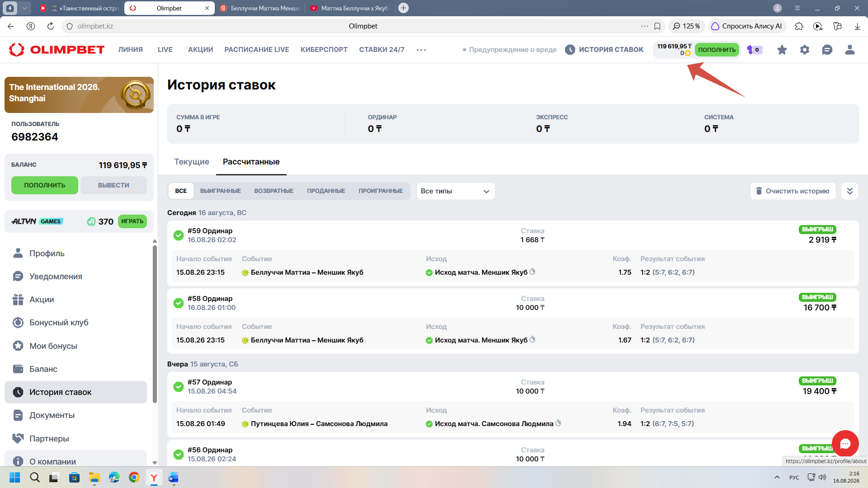Open a new browser tab
868x488 pixels.
point(404,8)
